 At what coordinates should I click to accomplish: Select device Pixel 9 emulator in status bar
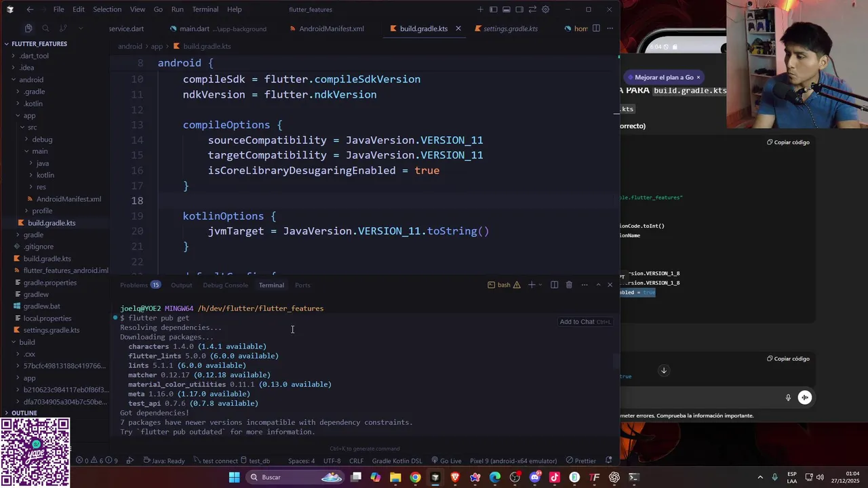click(513, 461)
